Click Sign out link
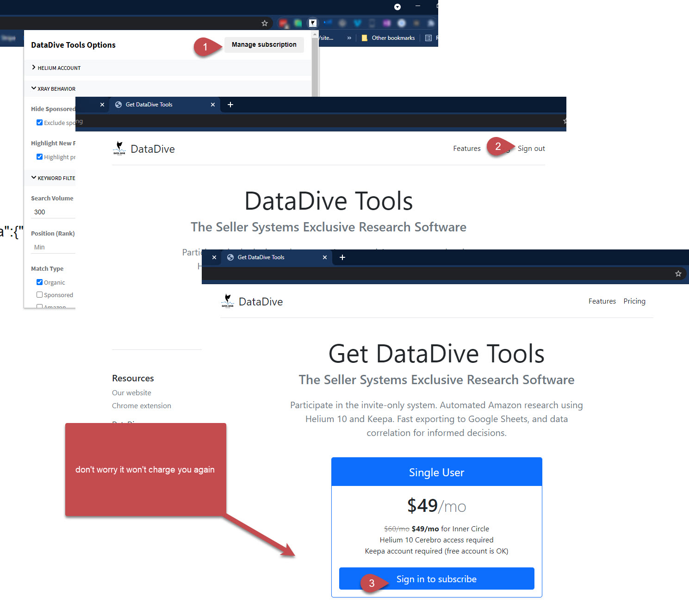The height and width of the screenshot is (616, 689). pyautogui.click(x=531, y=149)
